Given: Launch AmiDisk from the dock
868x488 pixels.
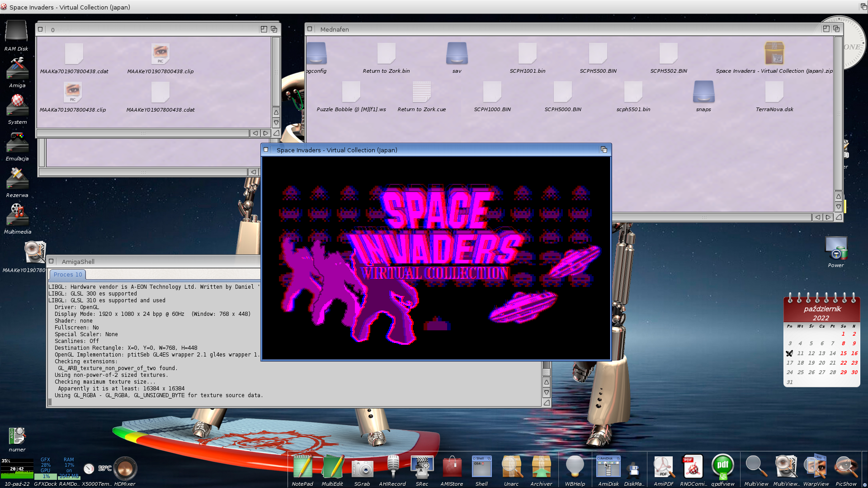Looking at the screenshot, I should [609, 467].
